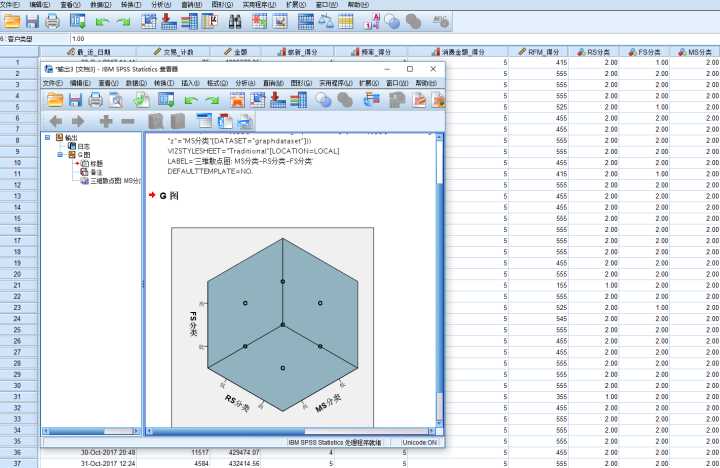Click the 崭新_得分 column header
Viewport: 720px width, 468px height.
(x=298, y=52)
